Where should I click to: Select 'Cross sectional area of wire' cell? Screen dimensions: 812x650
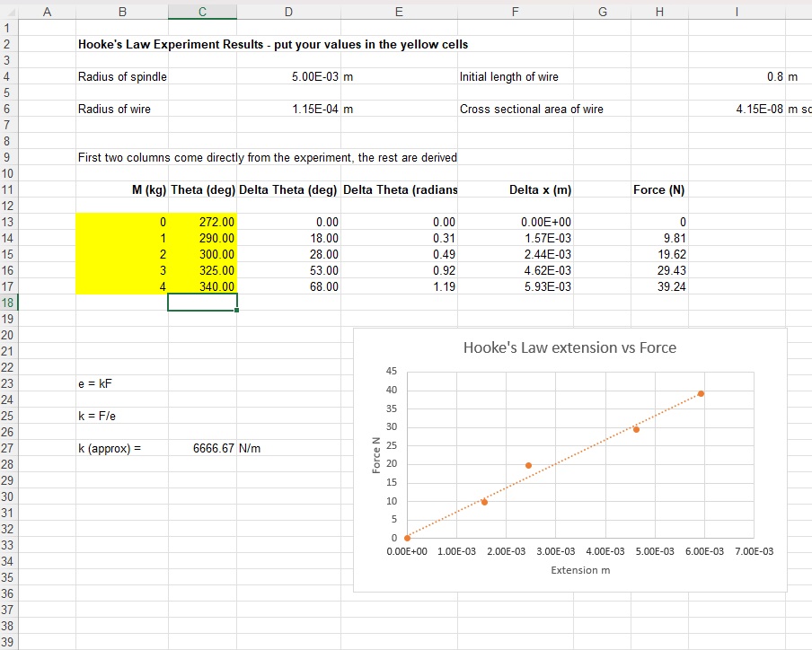tap(532, 109)
